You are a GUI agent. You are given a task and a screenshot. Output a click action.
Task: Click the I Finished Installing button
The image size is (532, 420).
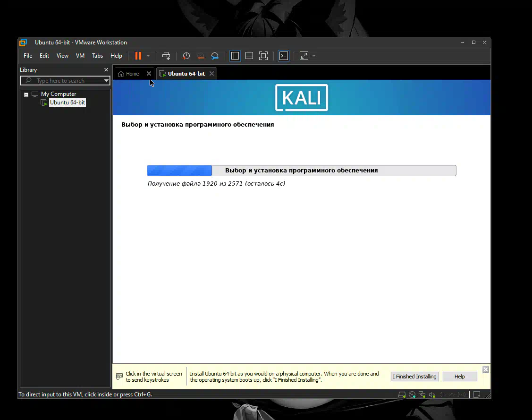pyautogui.click(x=414, y=377)
